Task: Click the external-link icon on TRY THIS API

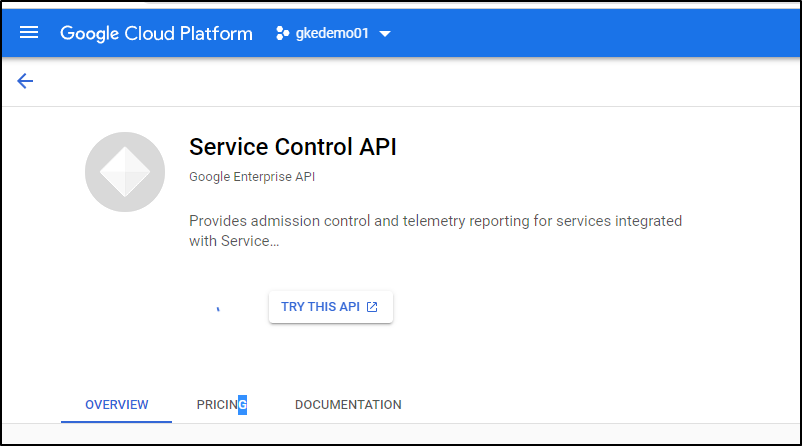Action: coord(372,307)
